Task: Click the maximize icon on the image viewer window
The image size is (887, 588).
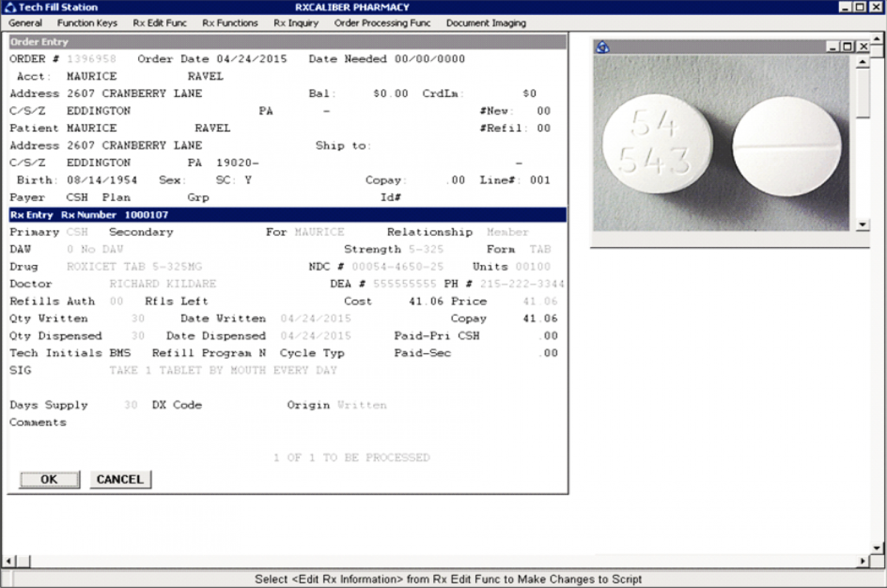Action: pos(847,47)
